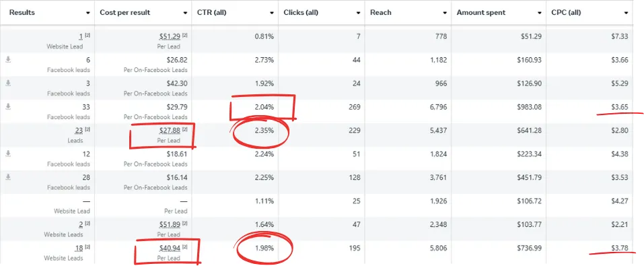
Task: Download leads icon for 6 Facebook leads row
Action: [8, 60]
